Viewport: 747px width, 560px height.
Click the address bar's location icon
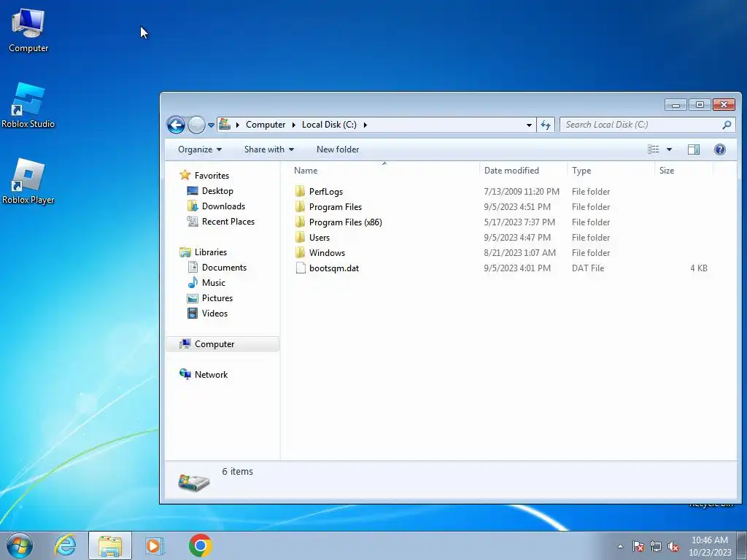coord(225,124)
